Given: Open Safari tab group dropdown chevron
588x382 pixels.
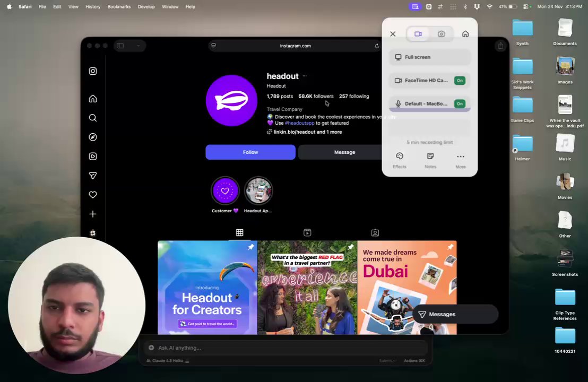Looking at the screenshot, I should click(139, 46).
